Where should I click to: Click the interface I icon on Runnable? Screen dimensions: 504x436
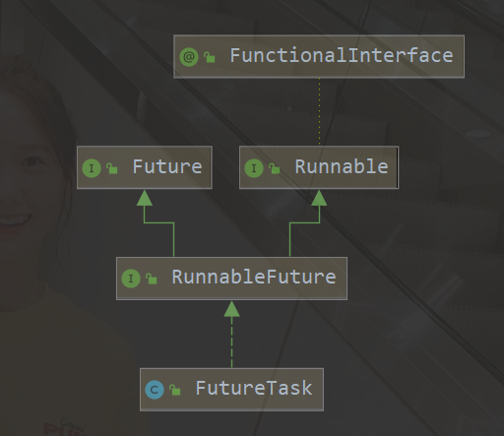point(254,168)
